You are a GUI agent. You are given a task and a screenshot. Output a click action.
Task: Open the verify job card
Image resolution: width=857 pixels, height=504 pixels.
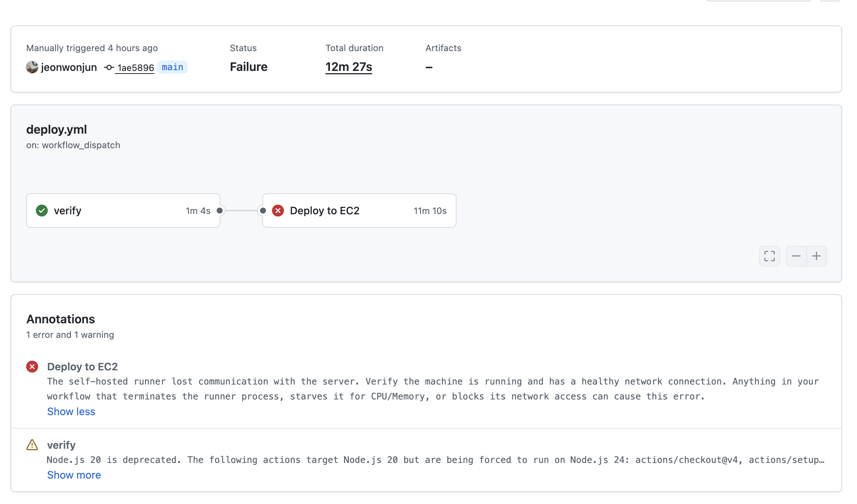tap(123, 211)
